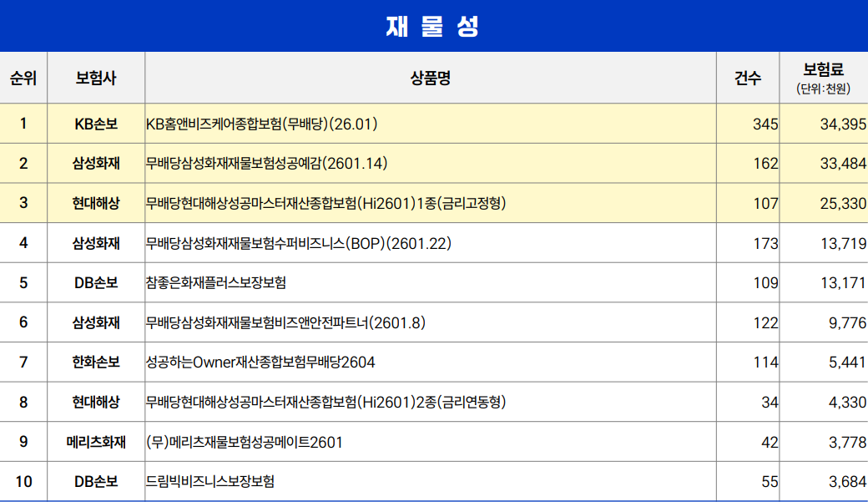Click premium value 3,684
Screen dimensions: 868x502
pyautogui.click(x=847, y=482)
